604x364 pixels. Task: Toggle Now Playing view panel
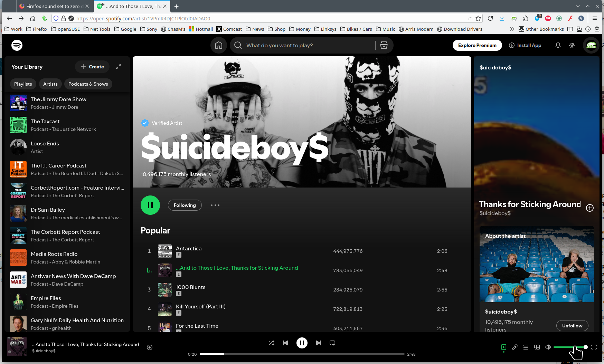[x=504, y=347]
